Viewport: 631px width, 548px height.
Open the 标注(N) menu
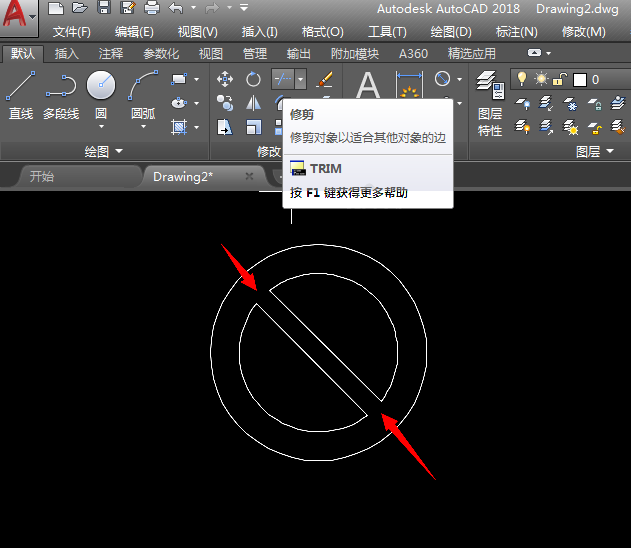516,32
